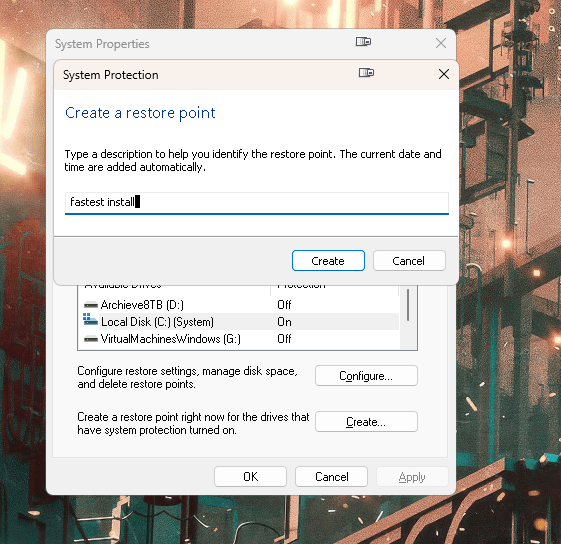Click the Off status for VirtualMachinesWindows

(x=284, y=339)
